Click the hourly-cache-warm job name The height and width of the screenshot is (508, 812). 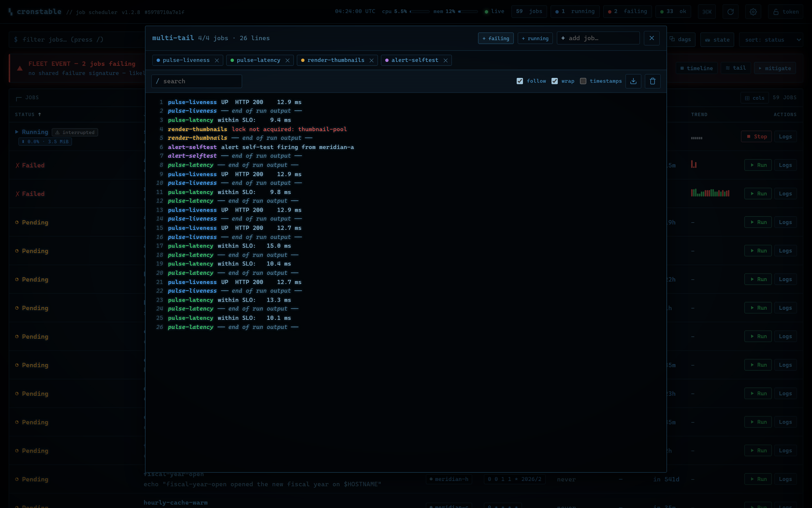(175, 503)
